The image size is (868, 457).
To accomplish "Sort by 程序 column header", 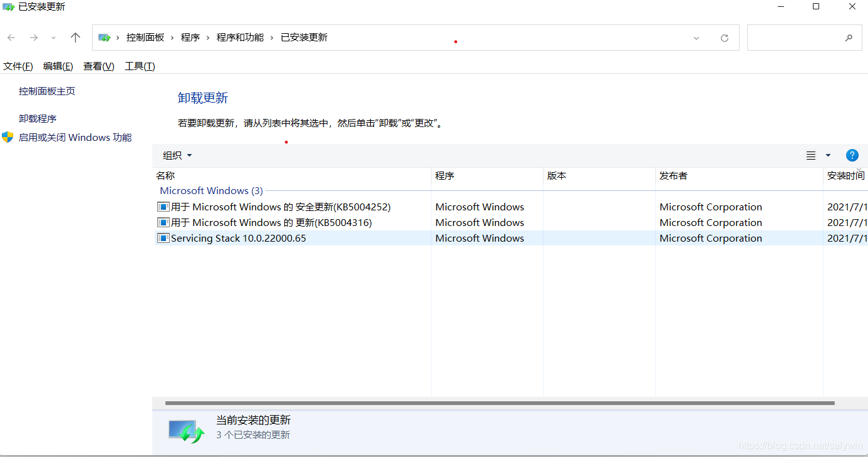I will tap(487, 176).
